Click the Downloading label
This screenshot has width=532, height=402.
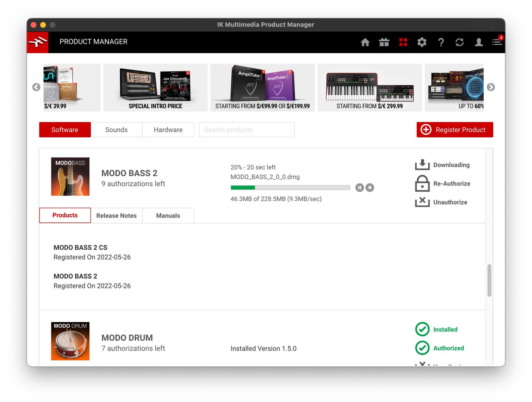[x=451, y=165]
